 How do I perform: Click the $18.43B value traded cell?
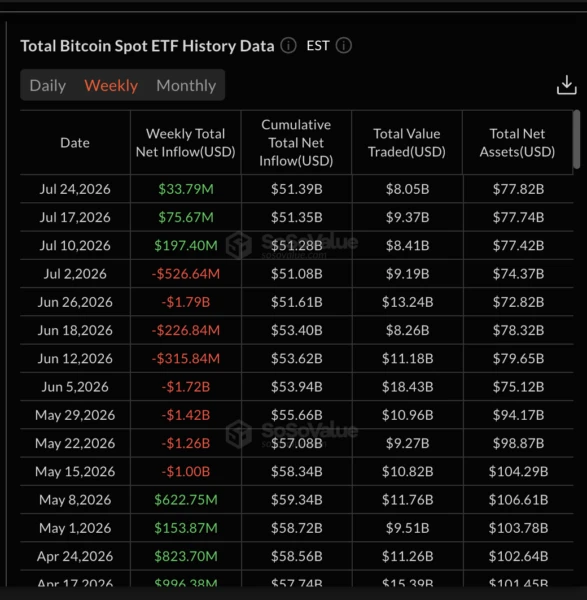point(408,387)
